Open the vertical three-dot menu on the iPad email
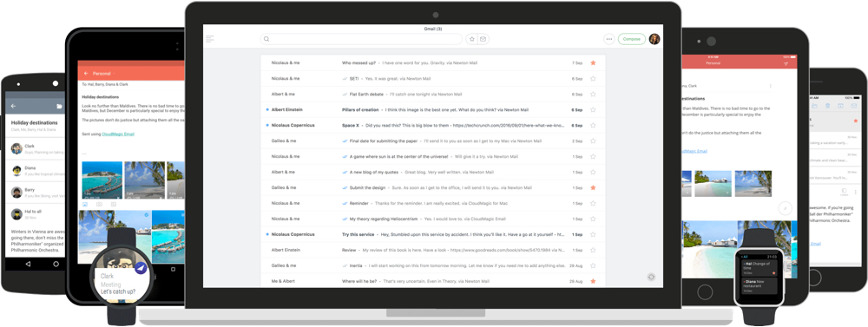 [x=770, y=87]
